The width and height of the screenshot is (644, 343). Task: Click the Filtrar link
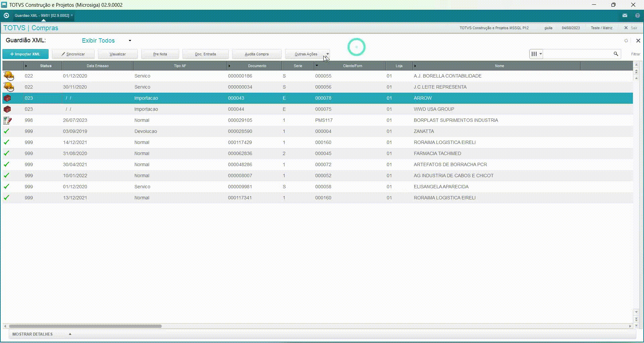636,54
